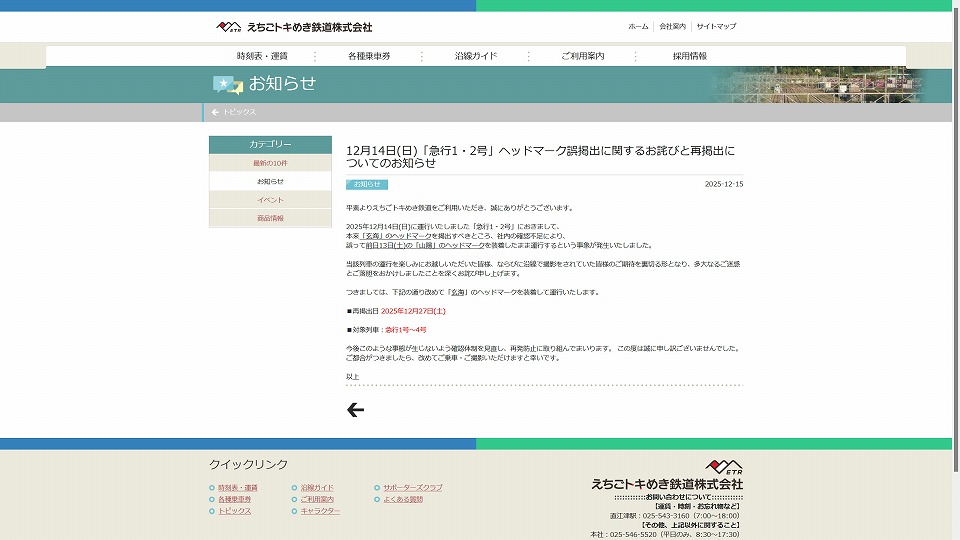Open the 各種乗車券 navigation menu
The height and width of the screenshot is (540, 960).
pos(369,56)
